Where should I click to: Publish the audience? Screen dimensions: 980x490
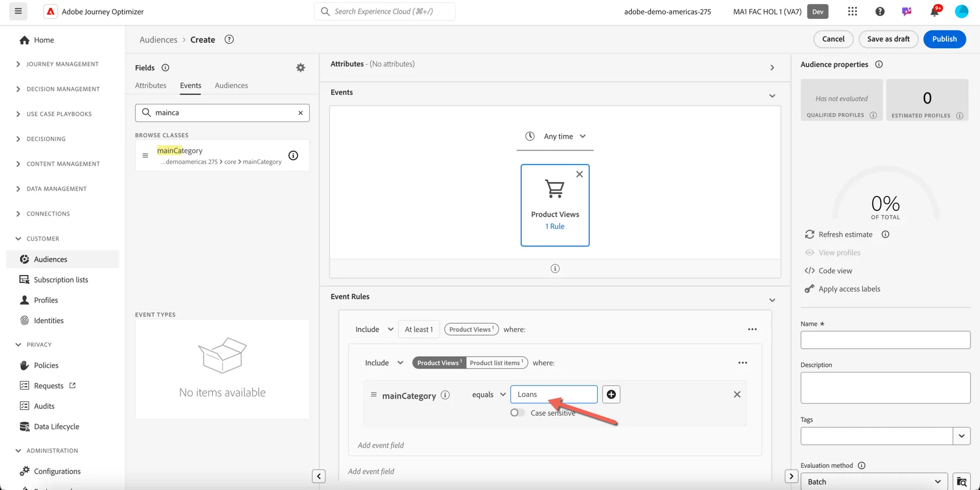(944, 39)
